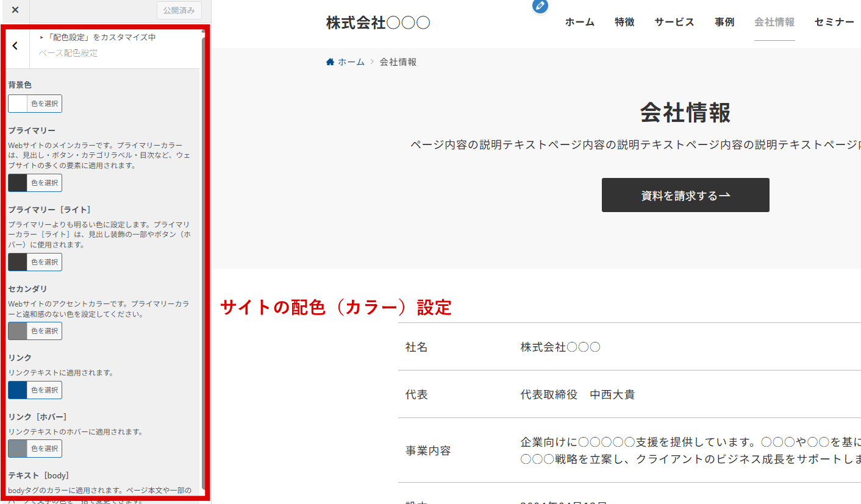Open the プライマリー color picker
Screen dimensions: 861x504
pyautogui.click(x=35, y=183)
